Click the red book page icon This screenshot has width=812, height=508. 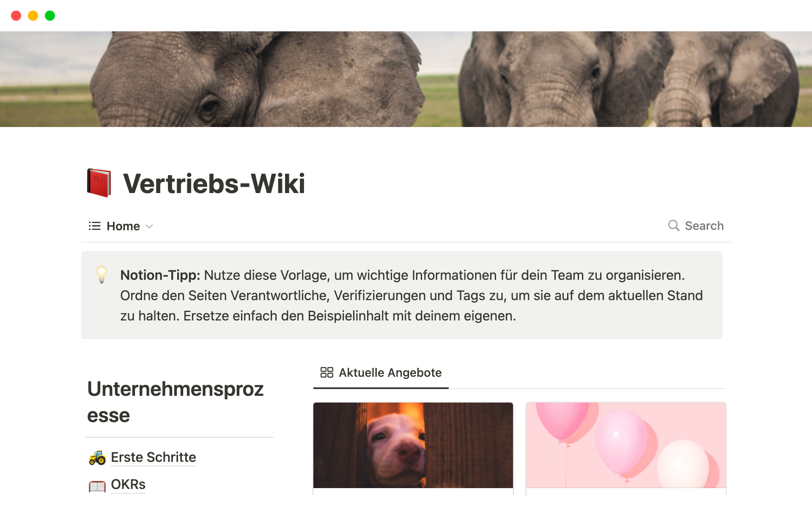pos(99,183)
